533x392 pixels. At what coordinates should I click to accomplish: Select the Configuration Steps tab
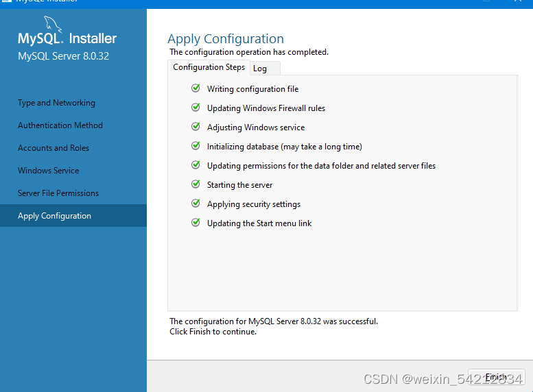pos(209,67)
